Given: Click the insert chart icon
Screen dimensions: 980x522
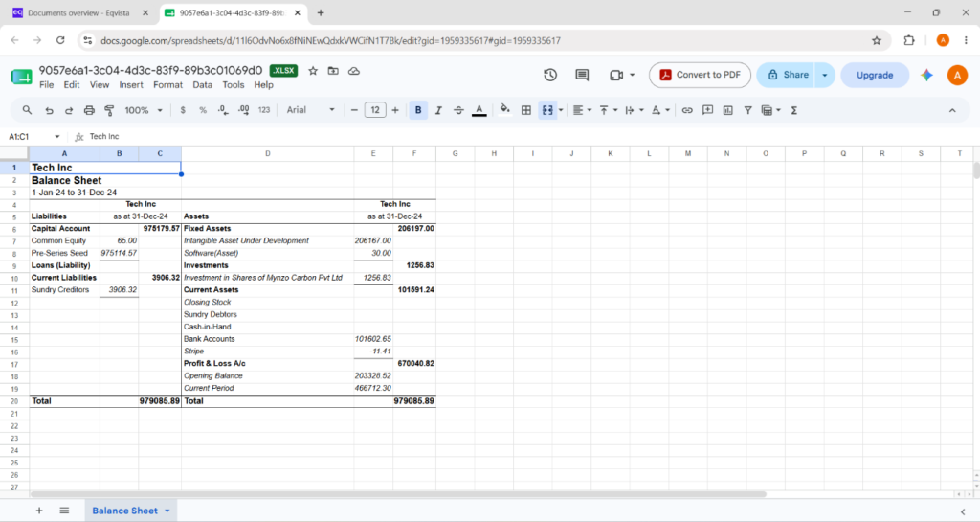Looking at the screenshot, I should click(727, 110).
